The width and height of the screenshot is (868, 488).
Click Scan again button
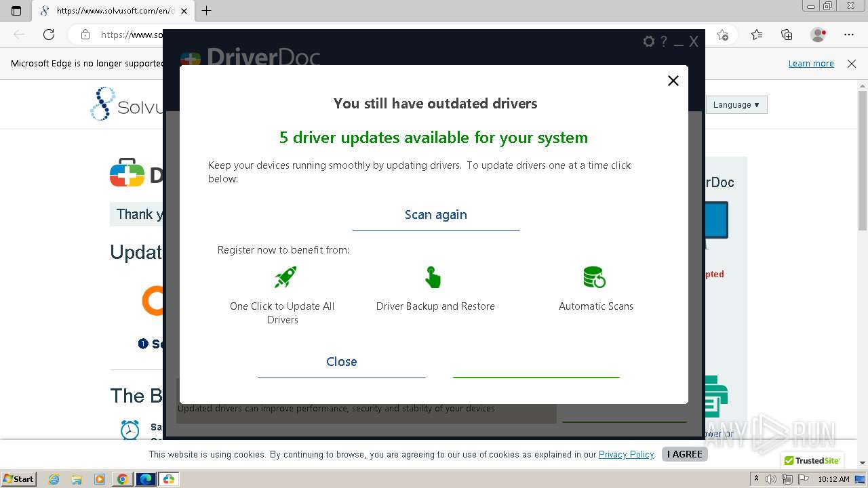[436, 215]
